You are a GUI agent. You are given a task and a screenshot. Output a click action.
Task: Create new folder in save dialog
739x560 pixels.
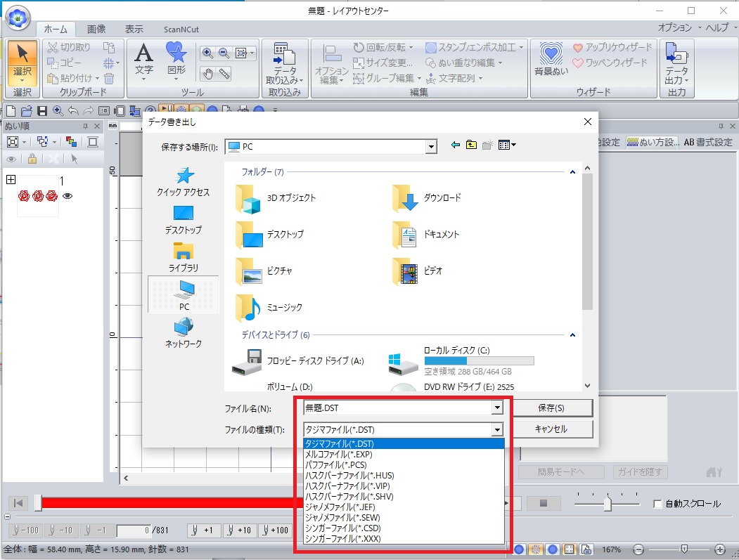[487, 145]
